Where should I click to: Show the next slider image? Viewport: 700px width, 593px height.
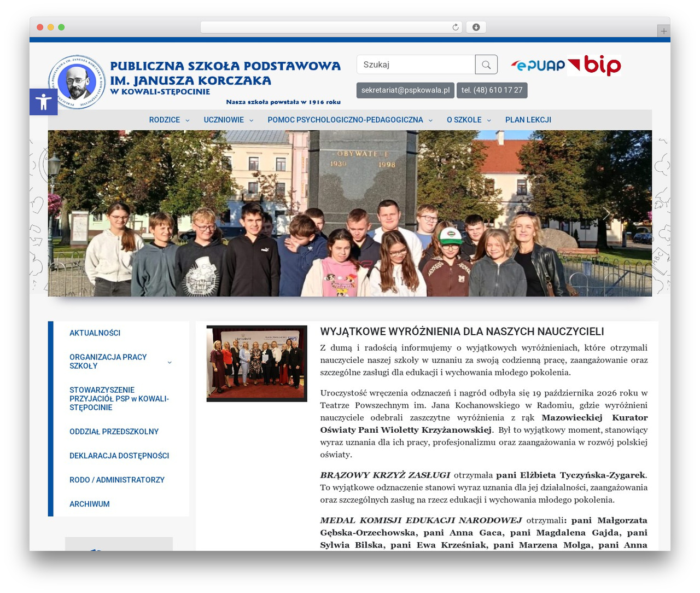click(605, 213)
